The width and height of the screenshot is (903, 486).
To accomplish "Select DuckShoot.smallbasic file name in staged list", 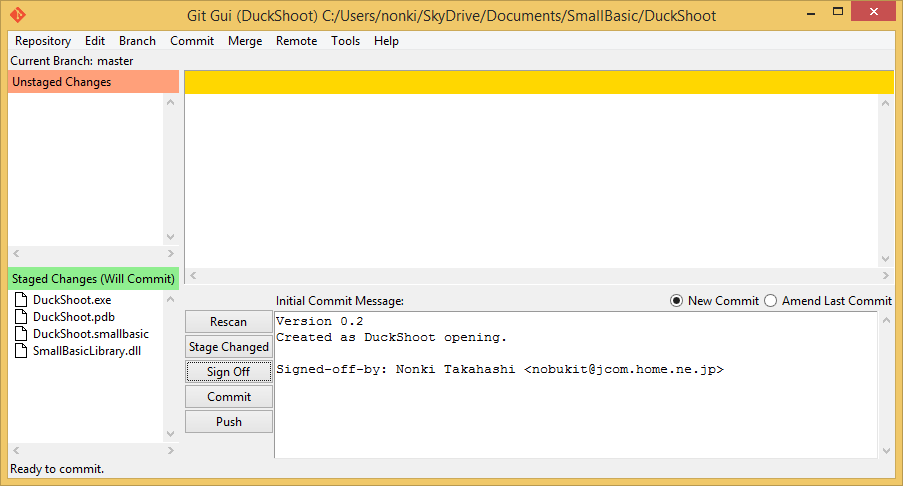I will (91, 334).
